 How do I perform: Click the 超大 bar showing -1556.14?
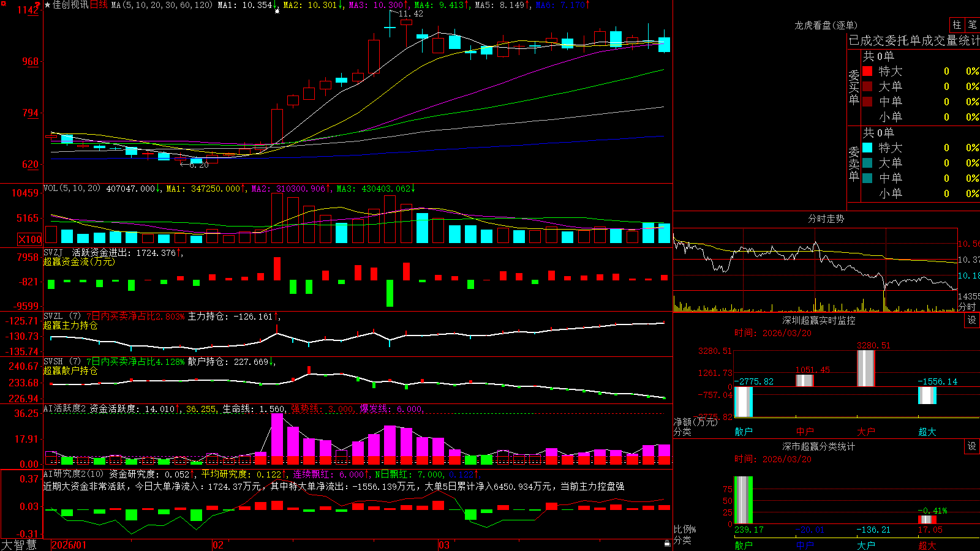click(x=927, y=395)
